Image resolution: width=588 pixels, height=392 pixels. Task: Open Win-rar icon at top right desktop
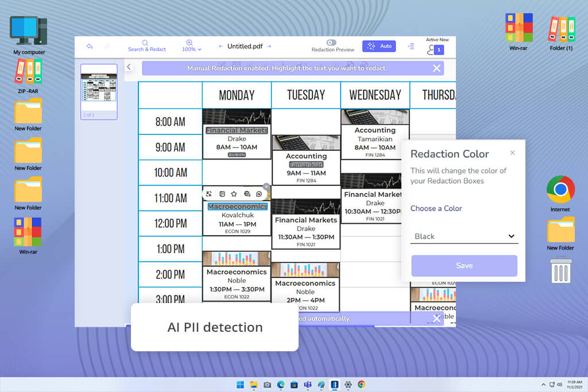(x=519, y=32)
